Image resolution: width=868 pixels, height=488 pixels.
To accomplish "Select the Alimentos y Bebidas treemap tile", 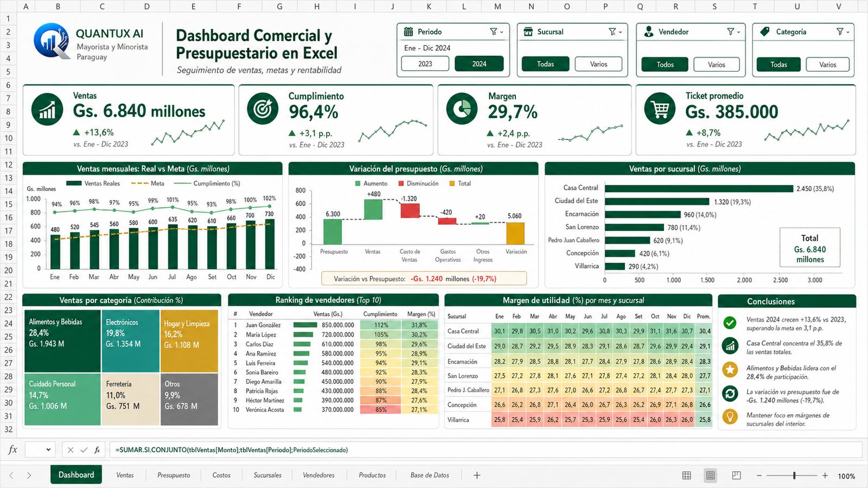I will tap(62, 341).
